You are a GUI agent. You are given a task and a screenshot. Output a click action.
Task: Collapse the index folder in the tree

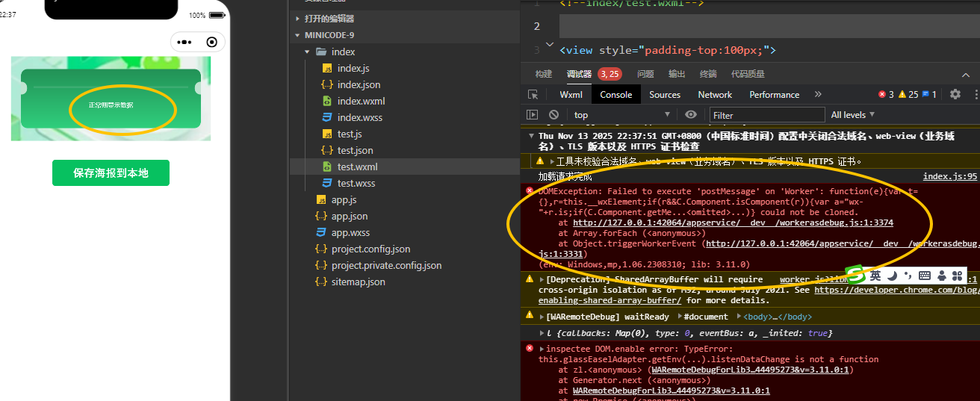(x=308, y=52)
